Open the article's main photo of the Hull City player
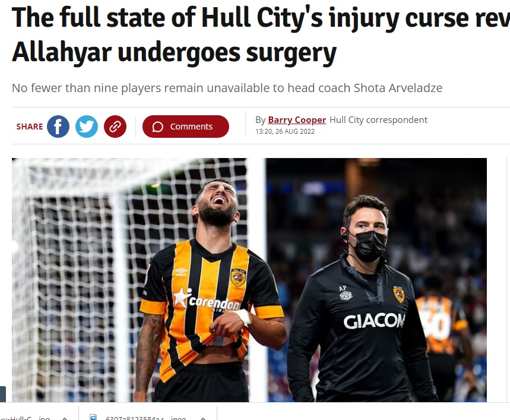 tap(249, 280)
